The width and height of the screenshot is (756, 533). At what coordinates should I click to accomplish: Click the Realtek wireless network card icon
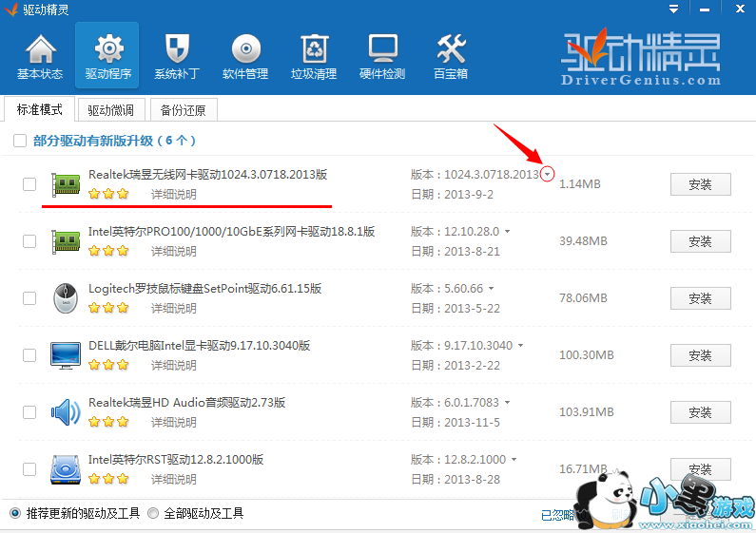(x=66, y=184)
